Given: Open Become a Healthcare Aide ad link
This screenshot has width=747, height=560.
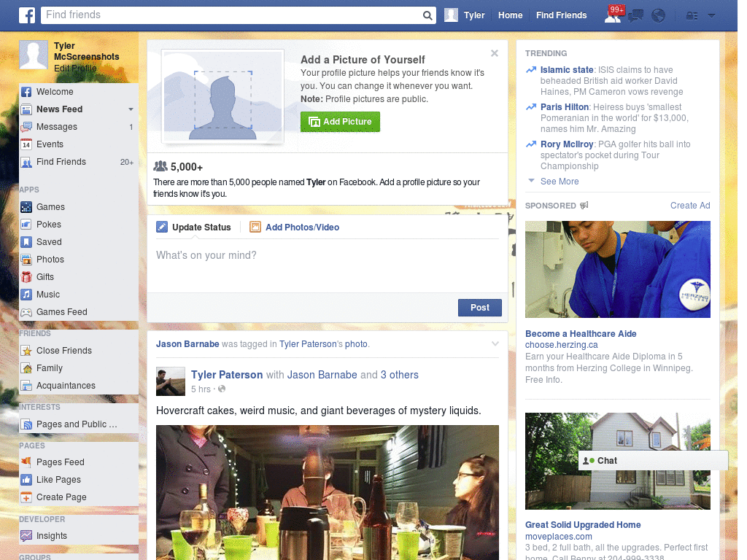Looking at the screenshot, I should tap(581, 334).
